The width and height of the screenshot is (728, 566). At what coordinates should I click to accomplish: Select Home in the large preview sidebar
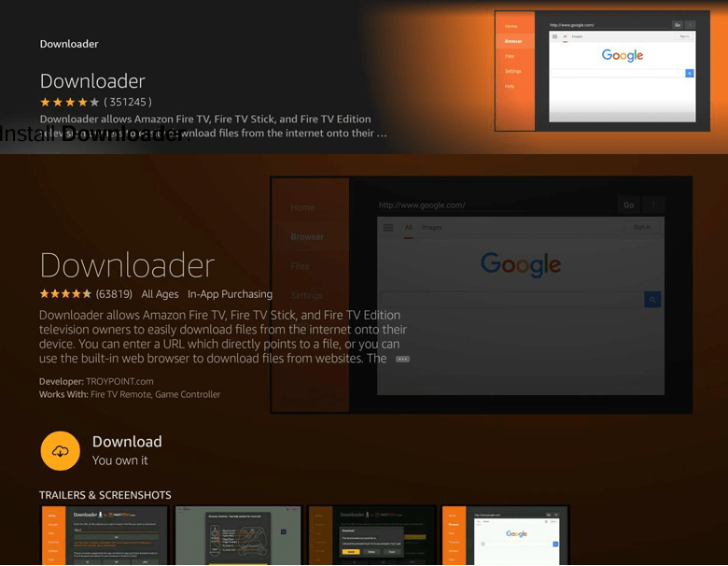[302, 207]
